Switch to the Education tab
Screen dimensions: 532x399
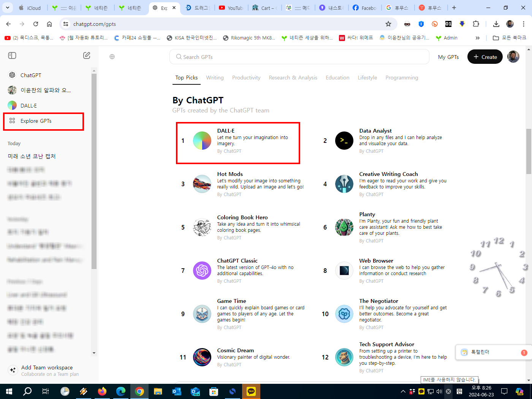tap(337, 78)
